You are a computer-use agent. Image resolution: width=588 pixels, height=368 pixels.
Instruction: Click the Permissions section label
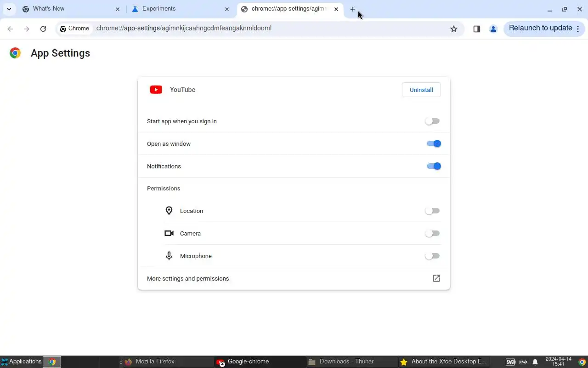click(x=164, y=189)
